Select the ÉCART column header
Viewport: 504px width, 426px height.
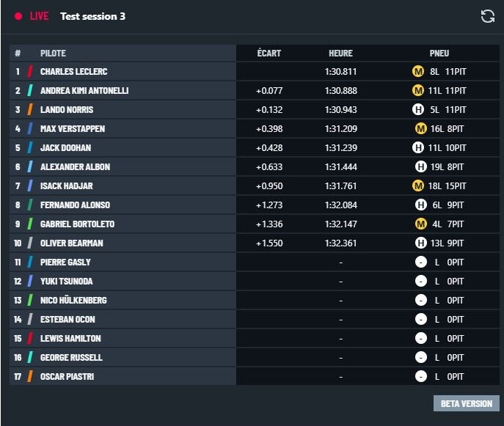(x=269, y=53)
